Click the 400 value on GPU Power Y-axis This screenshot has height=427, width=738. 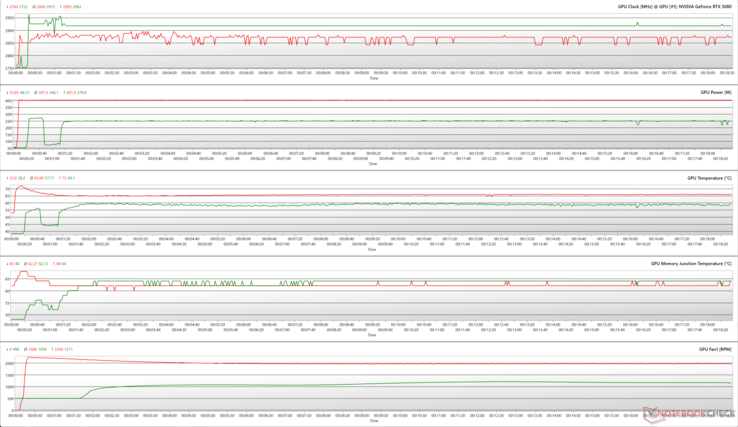click(8, 101)
